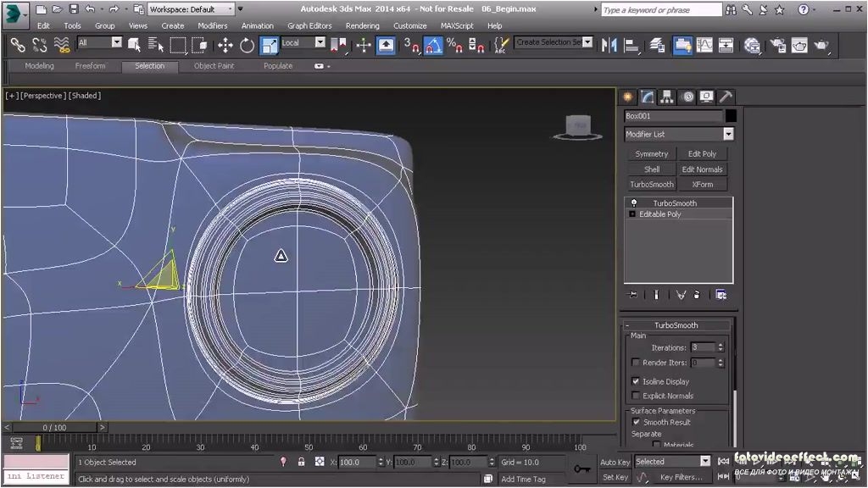Open Create Selection Set dropdown
868x488 pixels.
tap(554, 42)
